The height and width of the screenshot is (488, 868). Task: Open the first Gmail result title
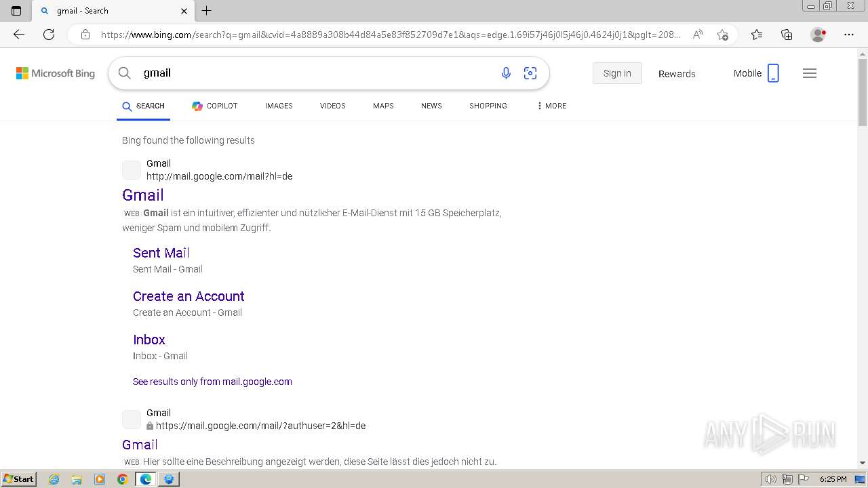coord(143,195)
